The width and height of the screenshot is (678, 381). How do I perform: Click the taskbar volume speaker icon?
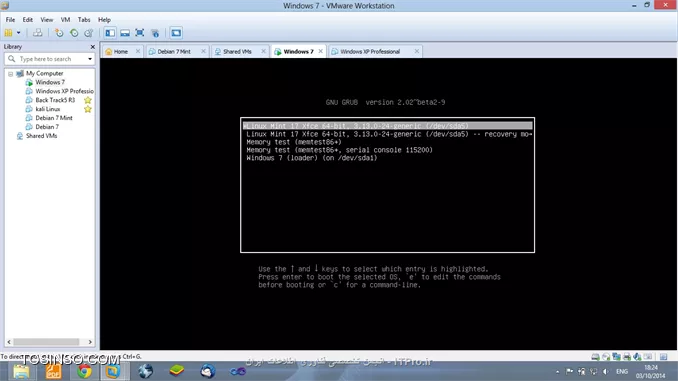tap(606, 371)
